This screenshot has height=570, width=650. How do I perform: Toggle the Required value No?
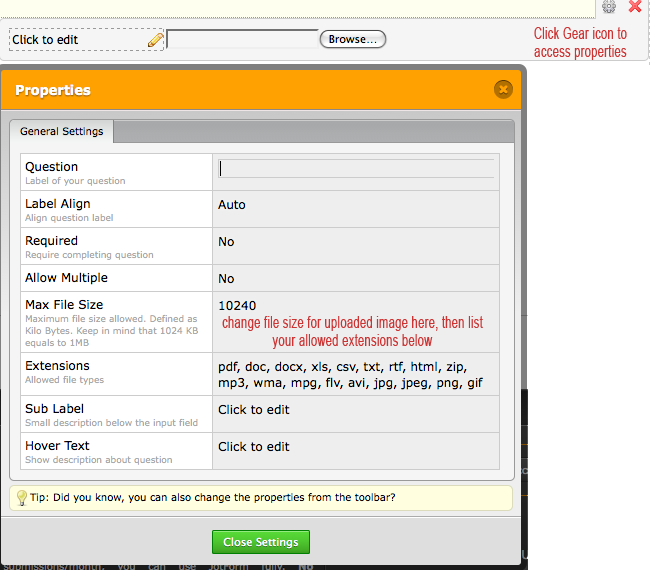[226, 242]
